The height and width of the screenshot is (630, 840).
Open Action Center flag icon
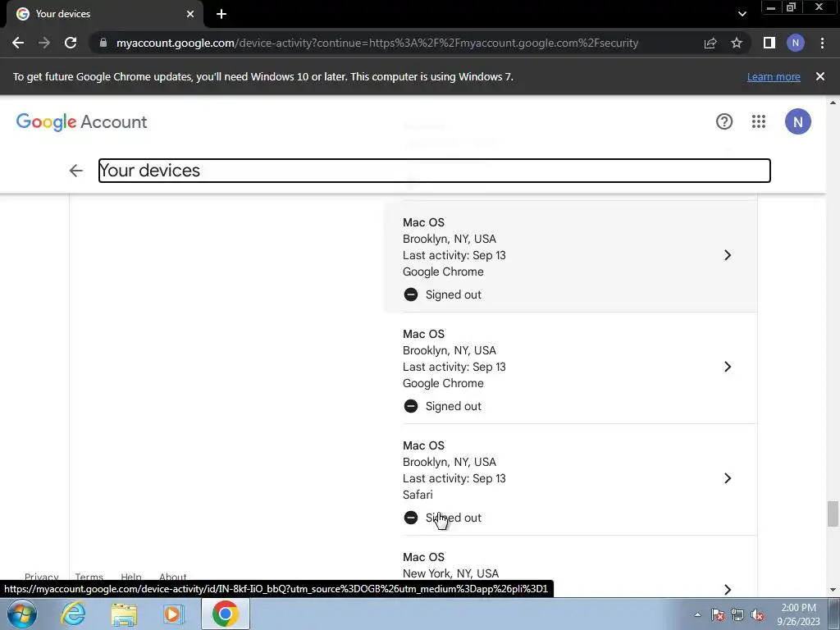718,614
